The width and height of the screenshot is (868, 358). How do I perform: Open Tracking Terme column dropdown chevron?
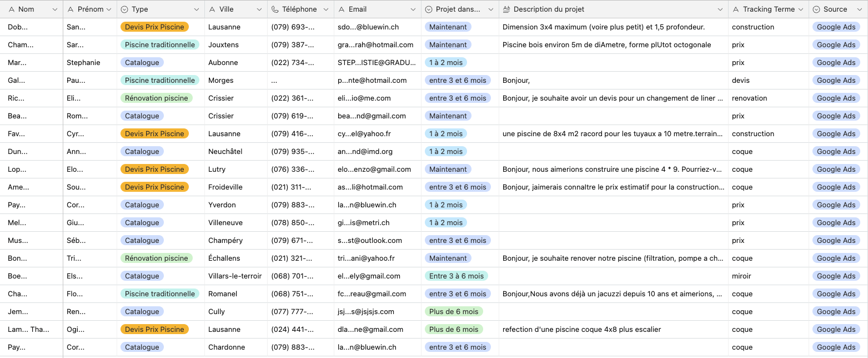pyautogui.click(x=800, y=9)
